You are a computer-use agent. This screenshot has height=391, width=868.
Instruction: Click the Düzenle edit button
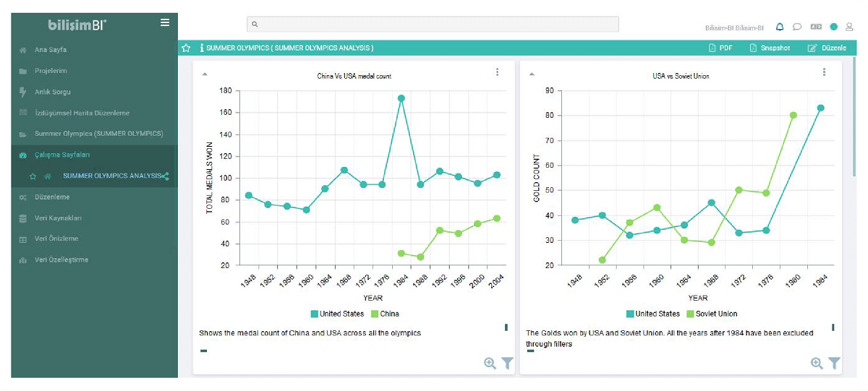826,48
